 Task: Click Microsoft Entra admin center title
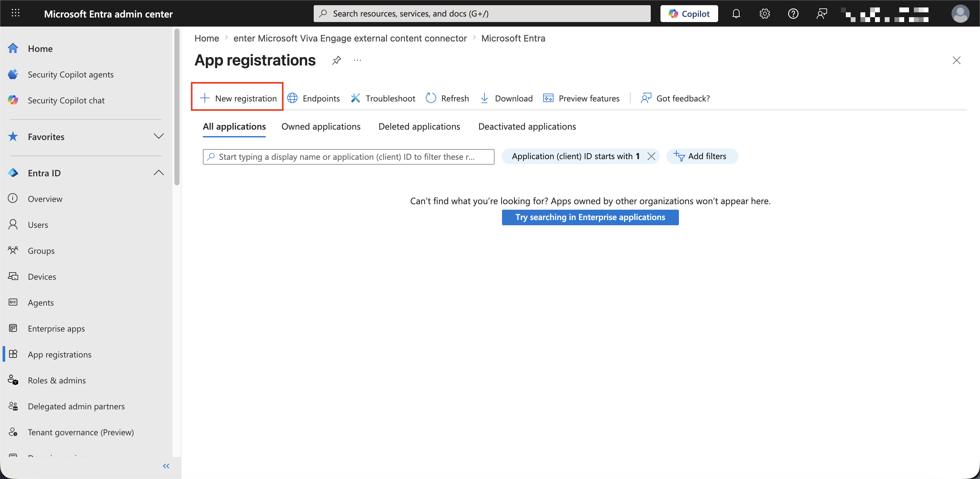109,14
